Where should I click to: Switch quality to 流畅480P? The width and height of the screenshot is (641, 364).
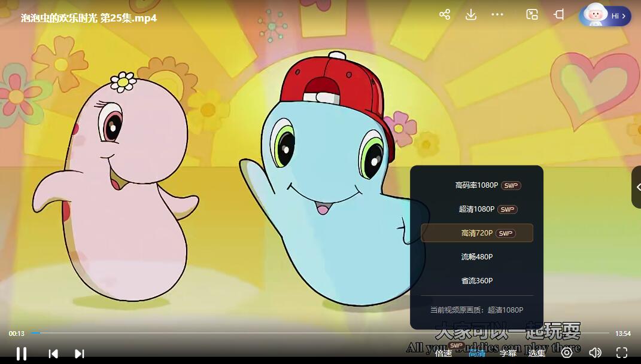476,256
